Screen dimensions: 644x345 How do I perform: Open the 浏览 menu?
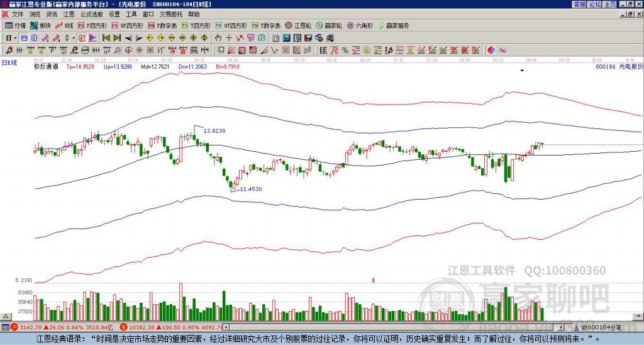coord(35,14)
